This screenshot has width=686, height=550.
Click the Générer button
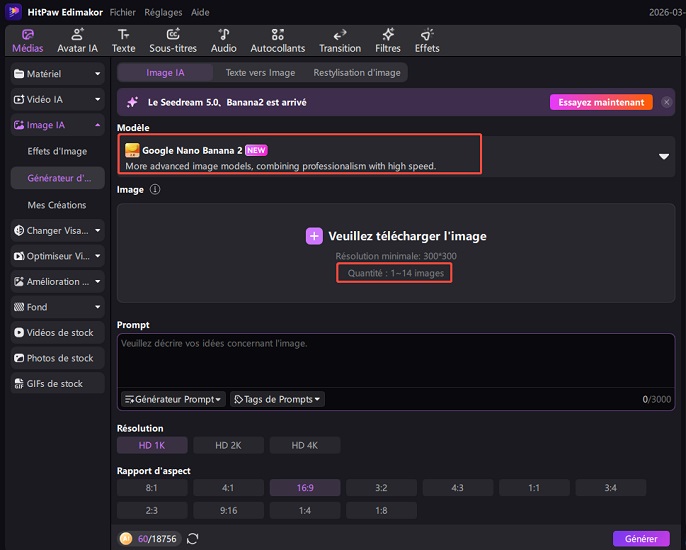(641, 538)
